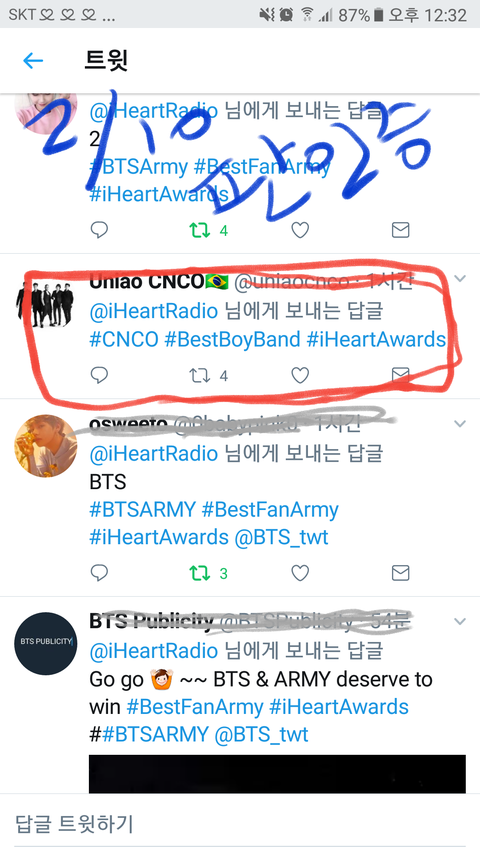
Task: Expand the Uniao CNCO tweet options chevron
Action: (460, 279)
